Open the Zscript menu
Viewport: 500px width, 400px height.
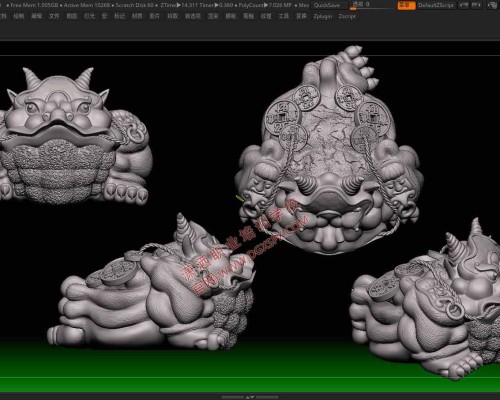347,16
